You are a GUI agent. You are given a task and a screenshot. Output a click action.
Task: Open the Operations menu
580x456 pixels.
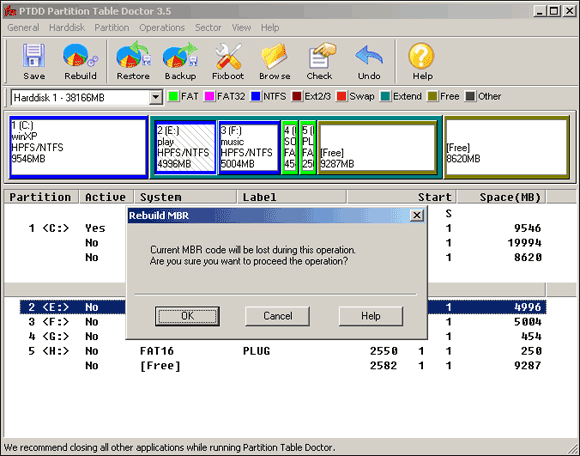coord(162,28)
